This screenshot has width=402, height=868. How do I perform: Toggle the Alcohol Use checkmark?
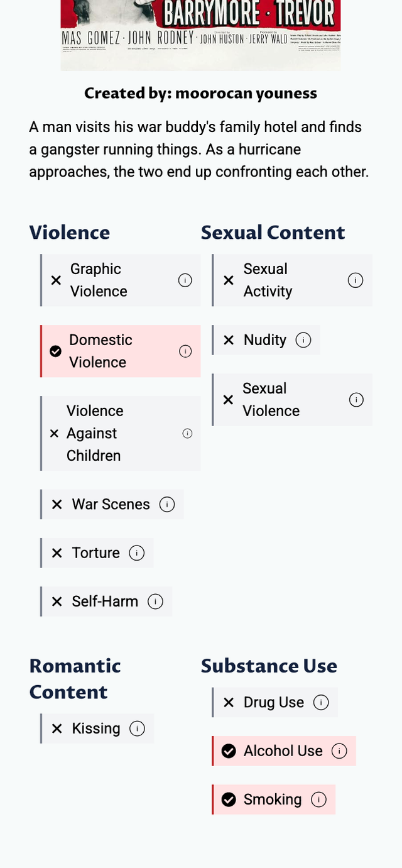229,751
